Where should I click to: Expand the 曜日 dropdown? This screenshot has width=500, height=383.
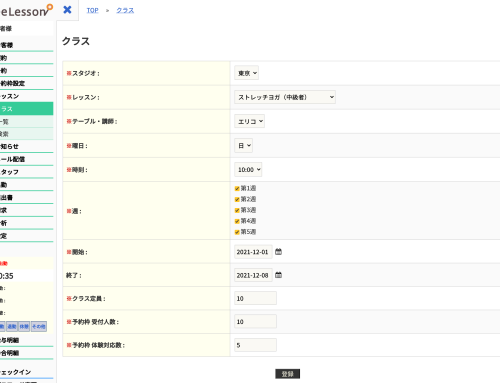(x=243, y=146)
